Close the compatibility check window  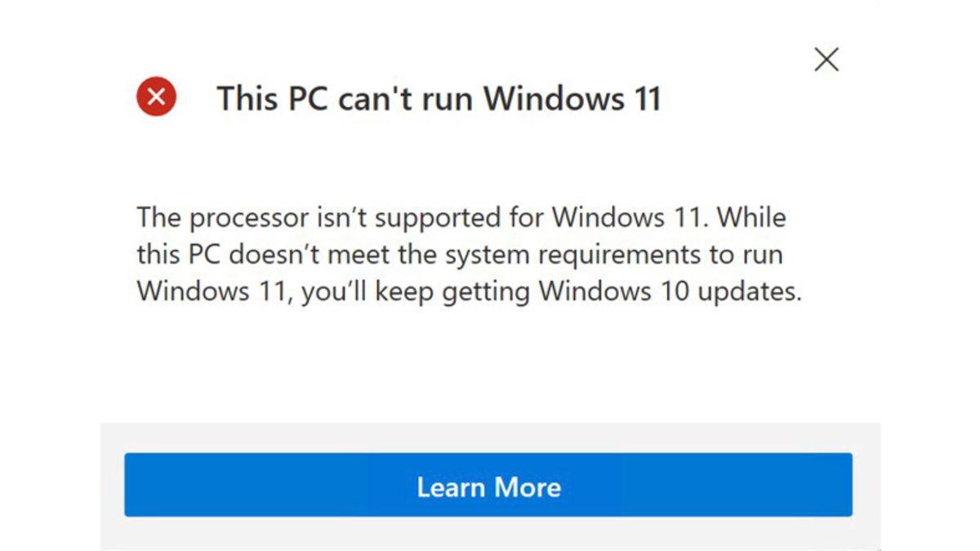pyautogui.click(x=827, y=59)
